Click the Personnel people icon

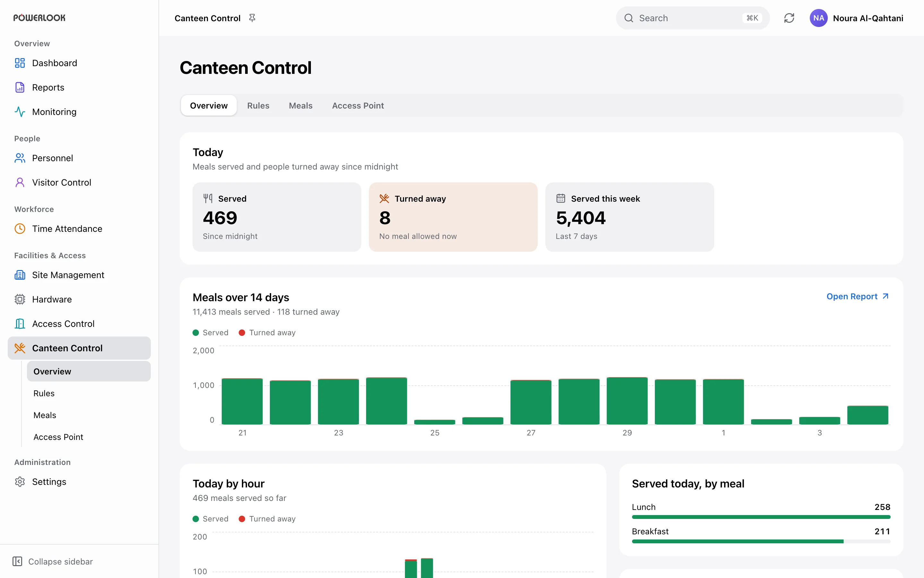tap(20, 158)
